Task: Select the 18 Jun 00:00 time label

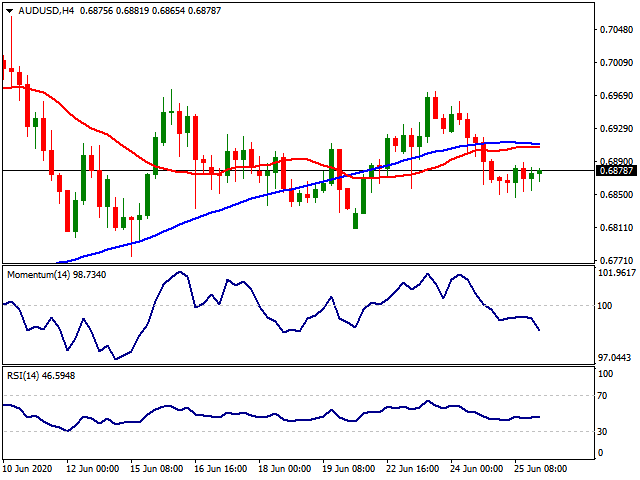Action: [x=285, y=469]
